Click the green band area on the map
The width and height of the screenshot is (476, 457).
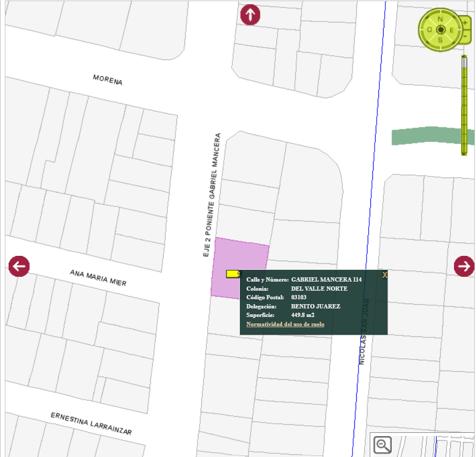coord(424,136)
